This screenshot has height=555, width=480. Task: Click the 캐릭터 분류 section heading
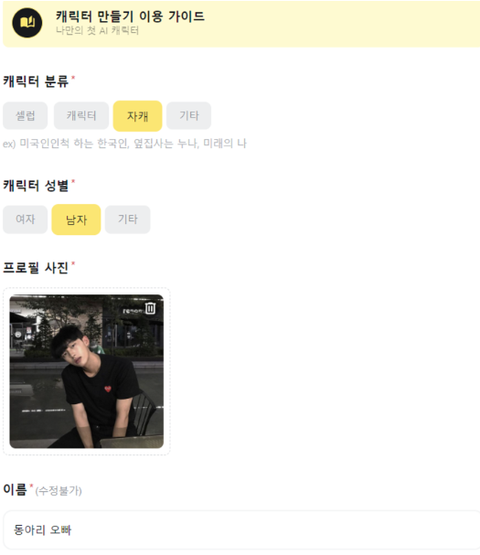point(36,81)
